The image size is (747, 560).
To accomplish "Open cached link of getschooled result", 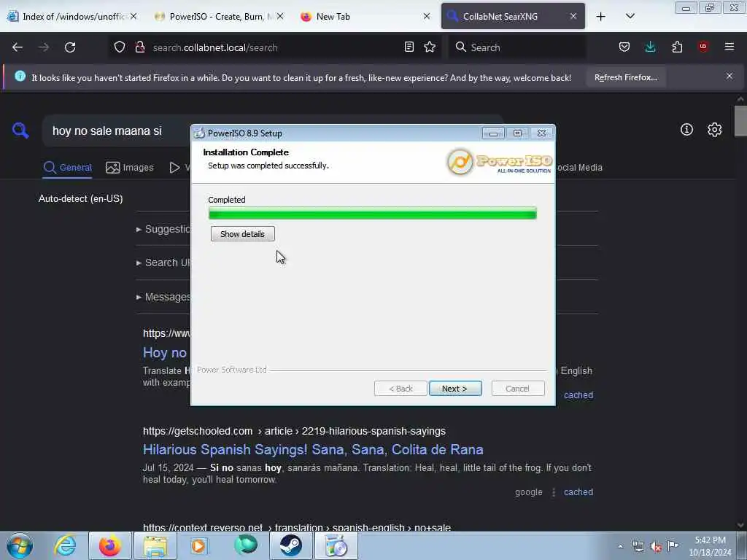I will [578, 492].
